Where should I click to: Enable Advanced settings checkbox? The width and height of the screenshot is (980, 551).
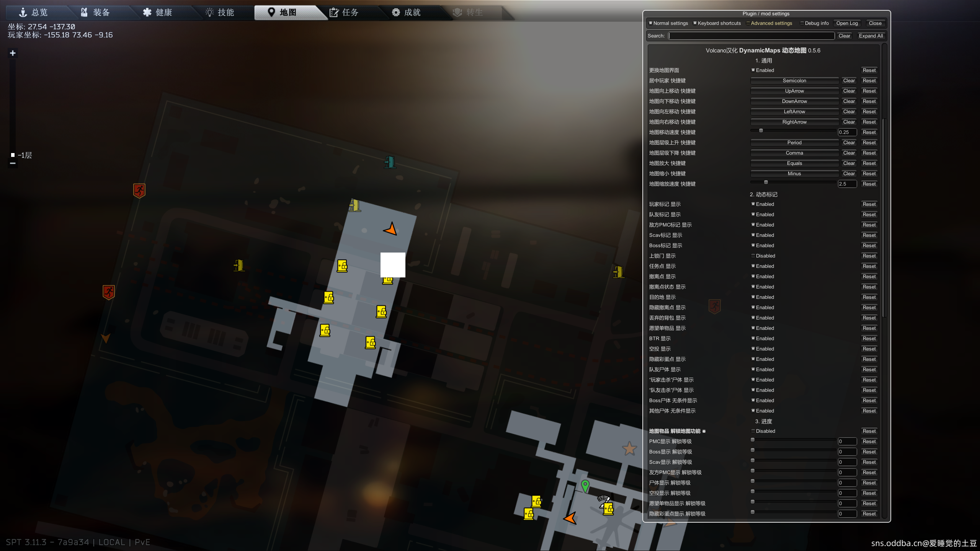pos(748,23)
